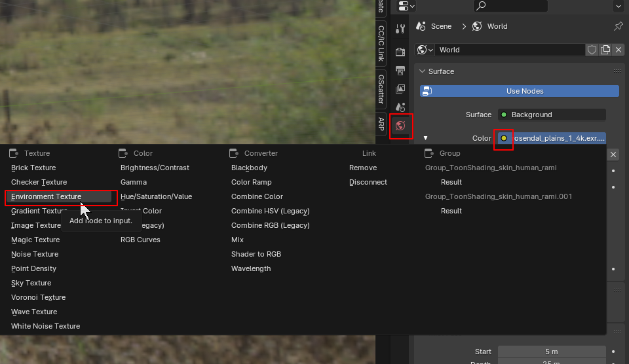Close the panel with the X button
Screen dimensions: 629x364
pyautogui.click(x=613, y=155)
